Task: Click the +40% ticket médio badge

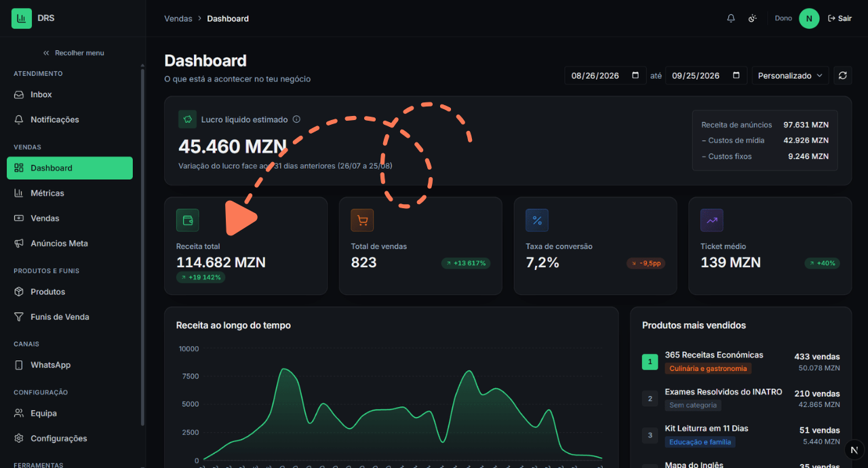Action: [x=823, y=263]
